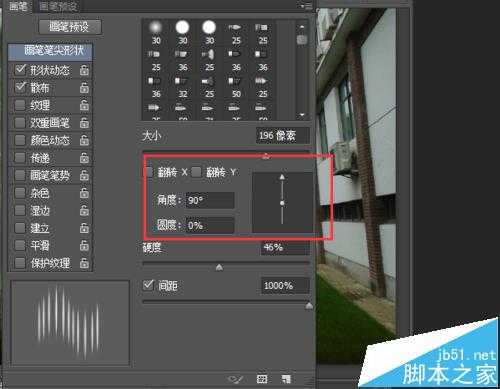
Task: Click brush list scrollbar up arrow
Action: coord(302,27)
